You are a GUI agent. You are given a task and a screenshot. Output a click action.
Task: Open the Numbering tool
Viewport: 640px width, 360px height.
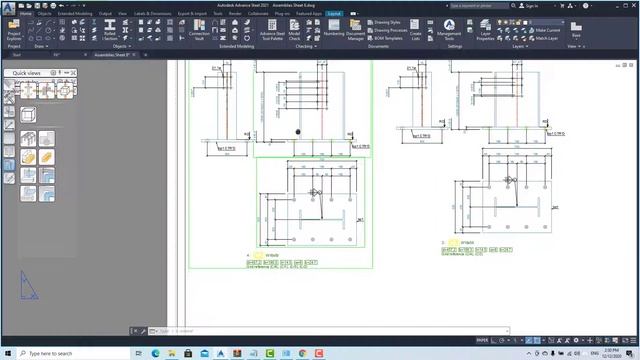pos(334,28)
